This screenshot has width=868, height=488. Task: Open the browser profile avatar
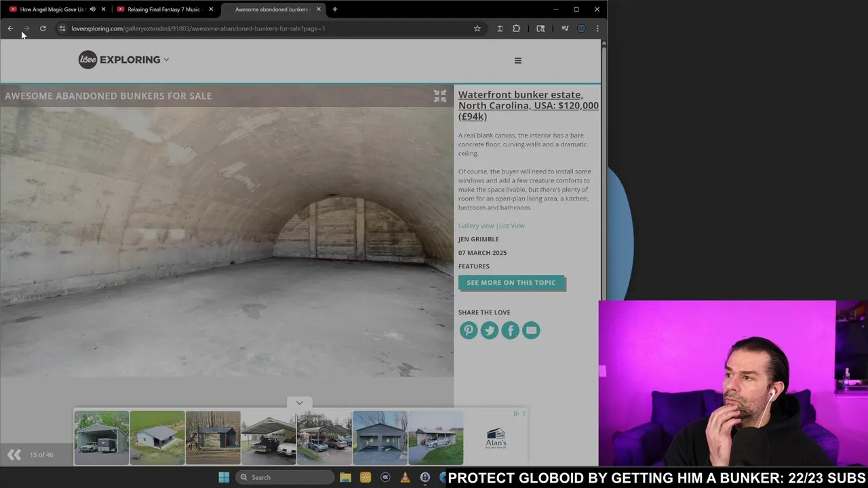tap(581, 28)
